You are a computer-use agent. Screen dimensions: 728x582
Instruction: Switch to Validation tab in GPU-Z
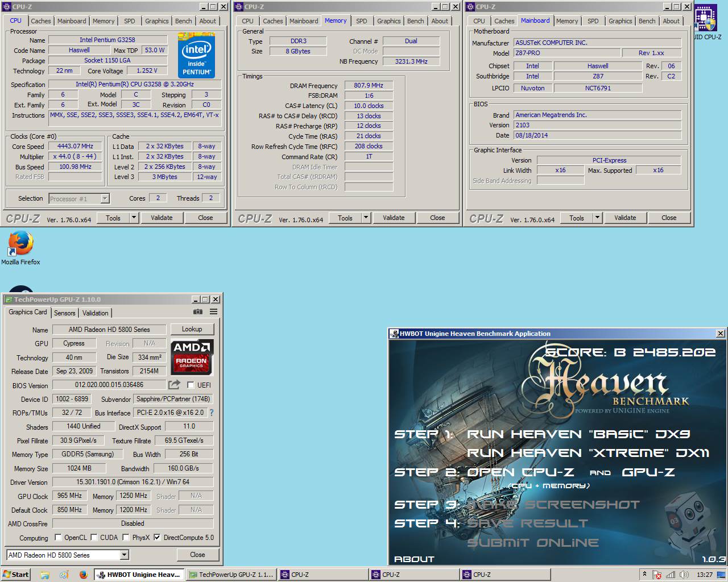coord(95,313)
